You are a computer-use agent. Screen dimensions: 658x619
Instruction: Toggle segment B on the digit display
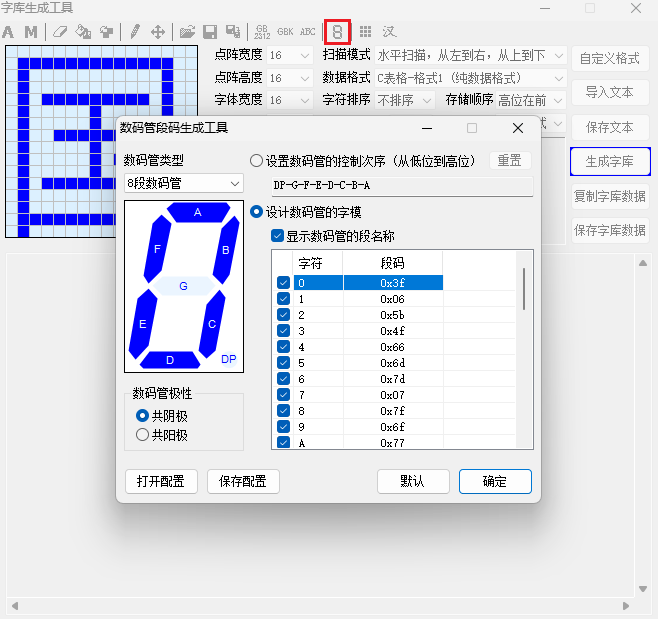coord(226,250)
